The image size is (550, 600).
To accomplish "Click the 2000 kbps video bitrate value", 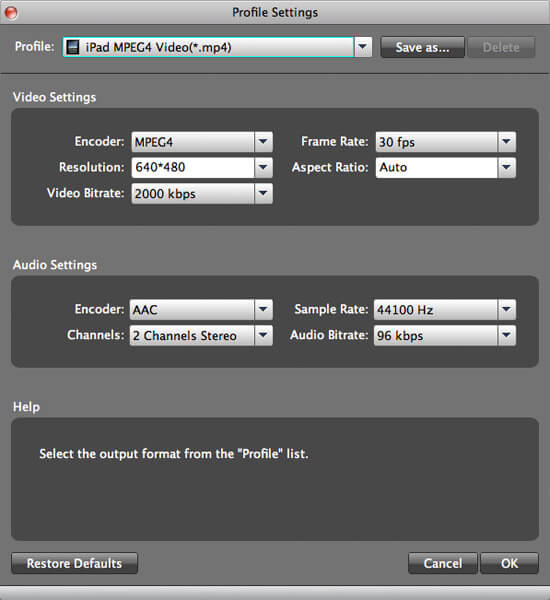I will (165, 194).
